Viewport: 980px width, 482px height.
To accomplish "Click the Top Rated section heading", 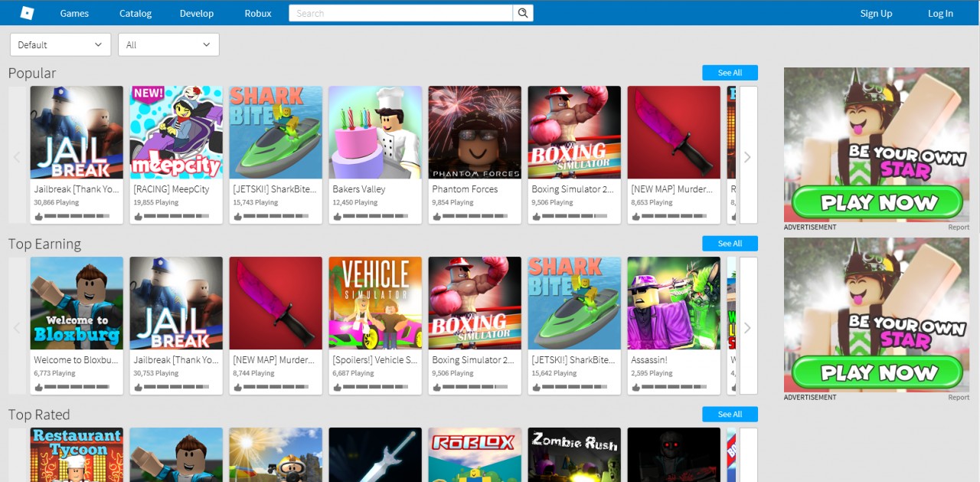I will (39, 415).
